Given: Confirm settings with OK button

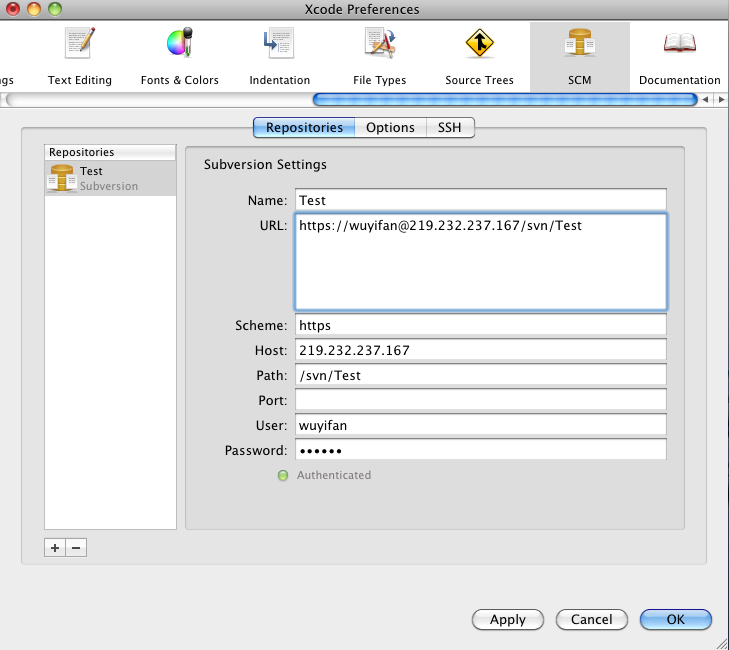Looking at the screenshot, I should tap(676, 619).
